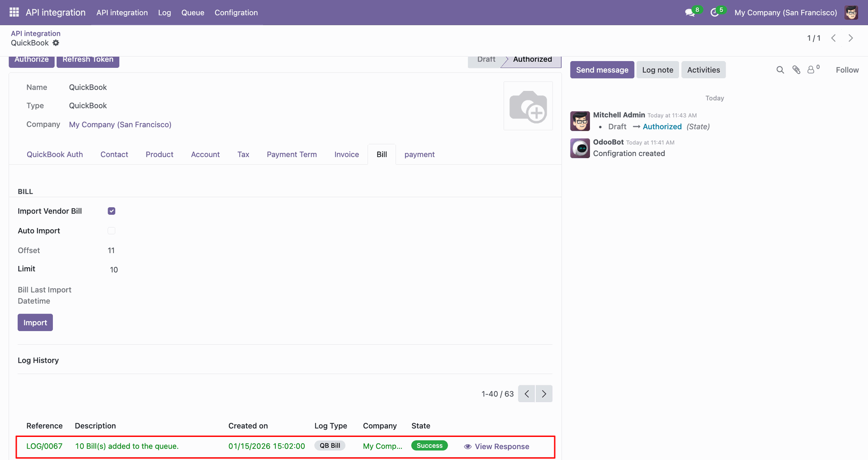Click the 1 / 1 record pager counter
Viewport: 868px width, 460px height.
(814, 38)
